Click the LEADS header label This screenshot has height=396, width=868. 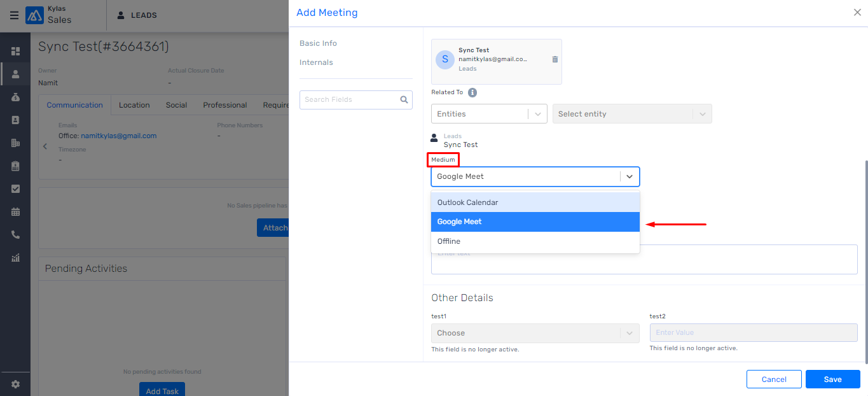click(144, 15)
